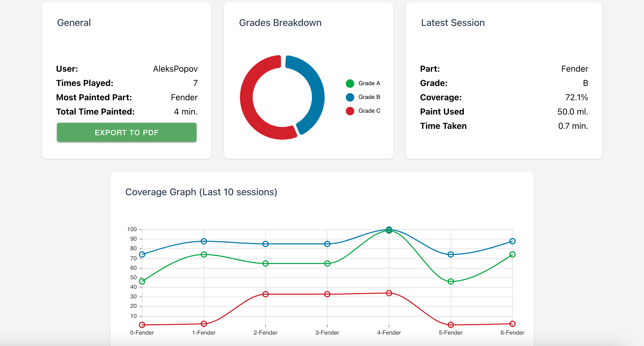Screen dimensions: 644x346
Task: Click the Grade C legend label
Action: pos(369,111)
